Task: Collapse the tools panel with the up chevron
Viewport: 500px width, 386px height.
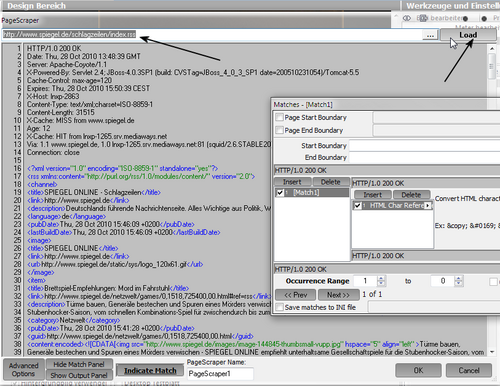Action: (396, 15)
